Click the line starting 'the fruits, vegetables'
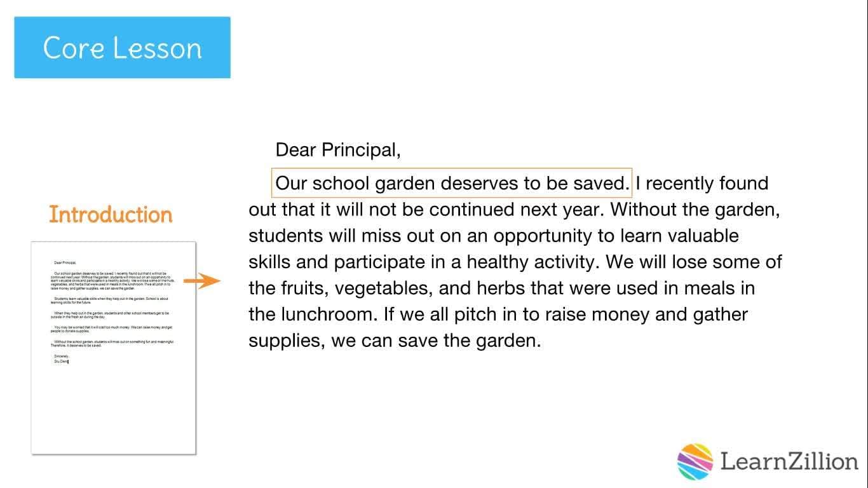Image resolution: width=868 pixels, height=488 pixels. click(501, 288)
